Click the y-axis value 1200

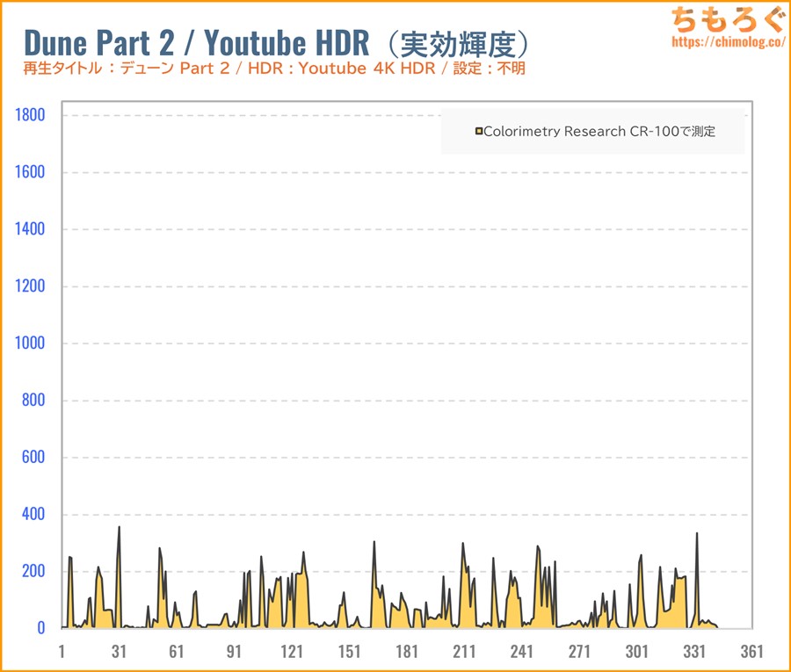coord(30,285)
